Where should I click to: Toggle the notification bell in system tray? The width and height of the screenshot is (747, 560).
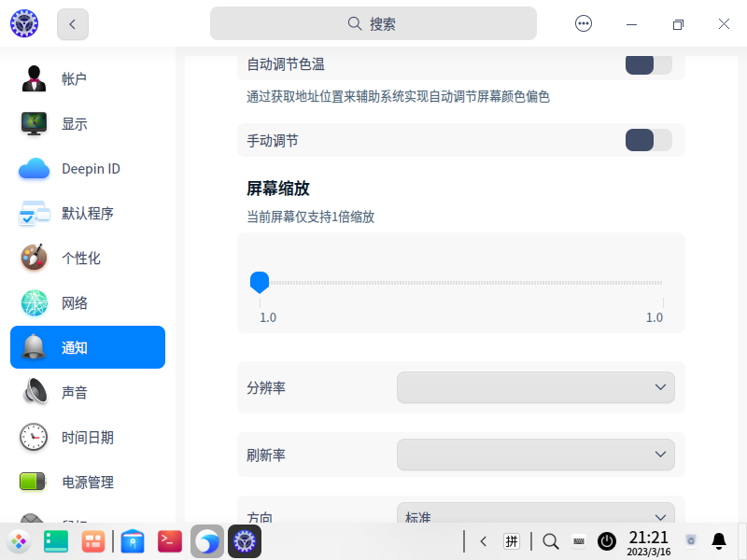tap(718, 540)
